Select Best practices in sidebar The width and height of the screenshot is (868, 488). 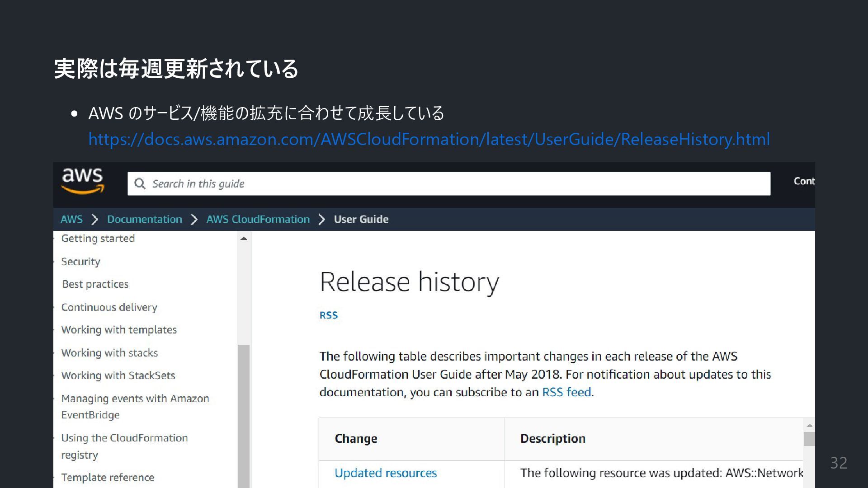click(x=95, y=284)
